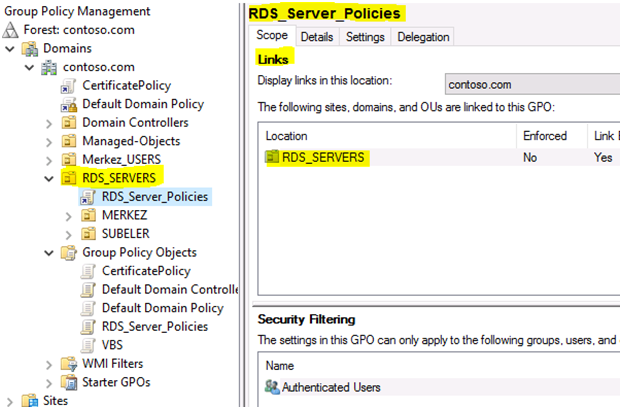Click the linked CertificatePolicy GPO shortcut icon
Viewport: 622px width, 409px height.
[68, 86]
